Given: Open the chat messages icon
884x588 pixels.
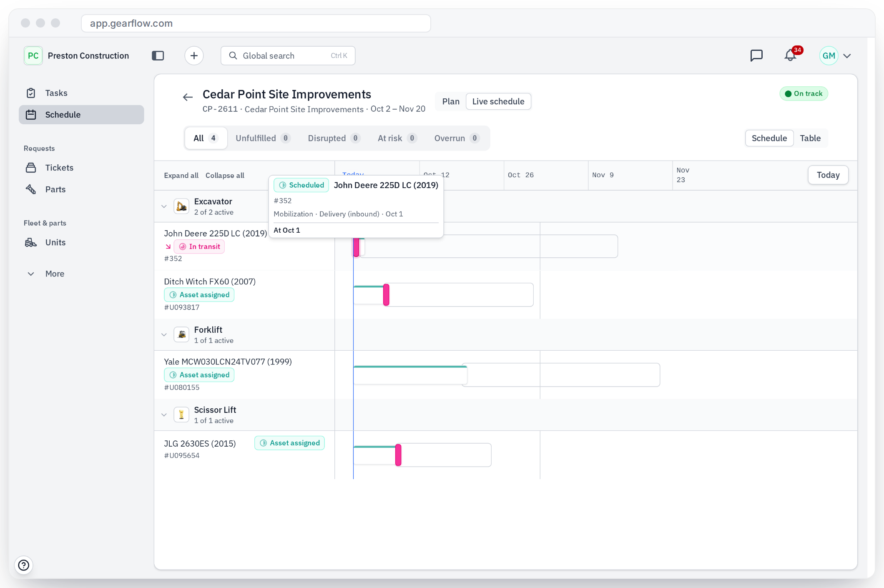Looking at the screenshot, I should click(x=756, y=55).
